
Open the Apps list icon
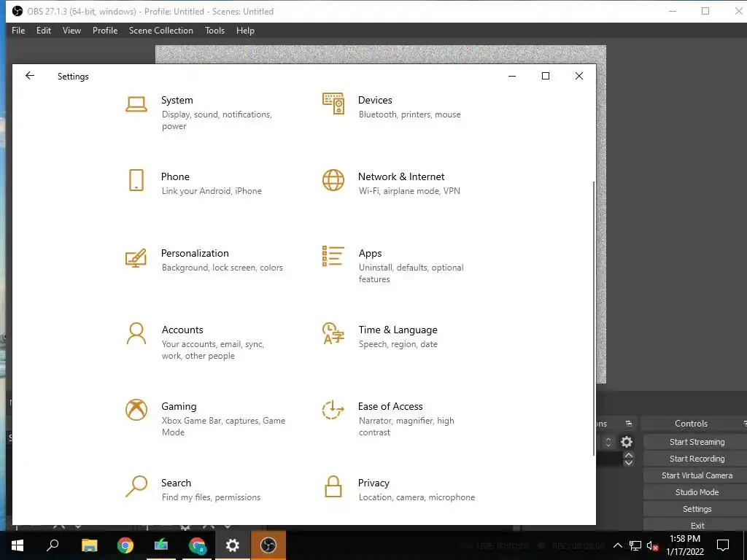[x=333, y=256]
